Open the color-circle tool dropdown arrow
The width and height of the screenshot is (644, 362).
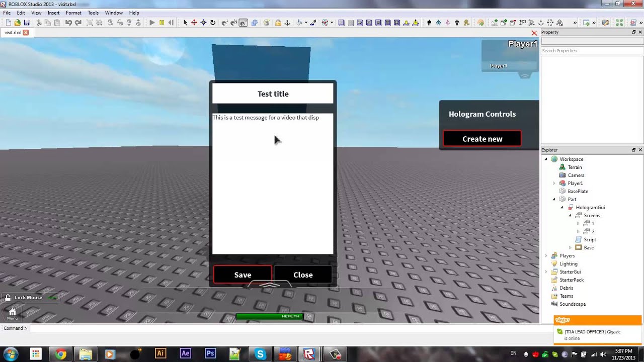tap(332, 23)
